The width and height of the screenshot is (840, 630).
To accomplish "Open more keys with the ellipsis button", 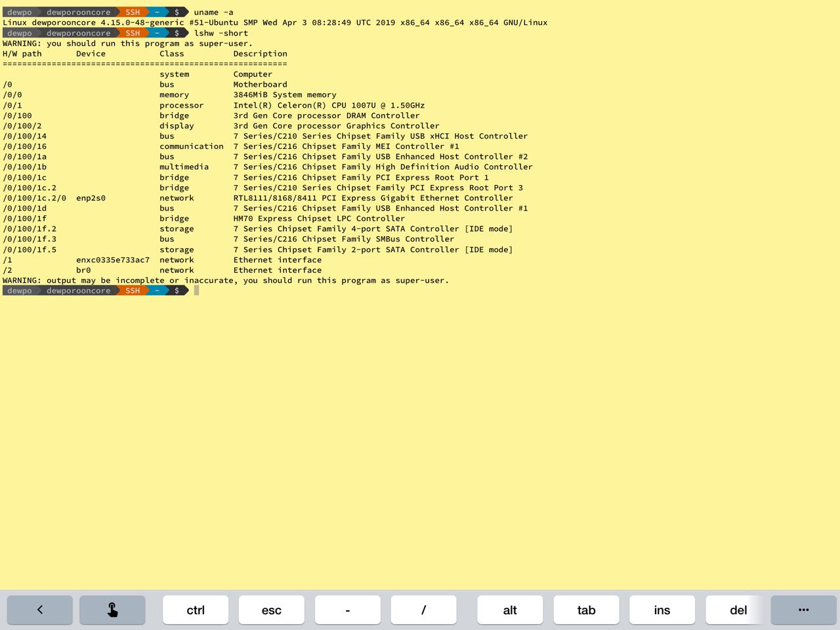I will pyautogui.click(x=803, y=610).
